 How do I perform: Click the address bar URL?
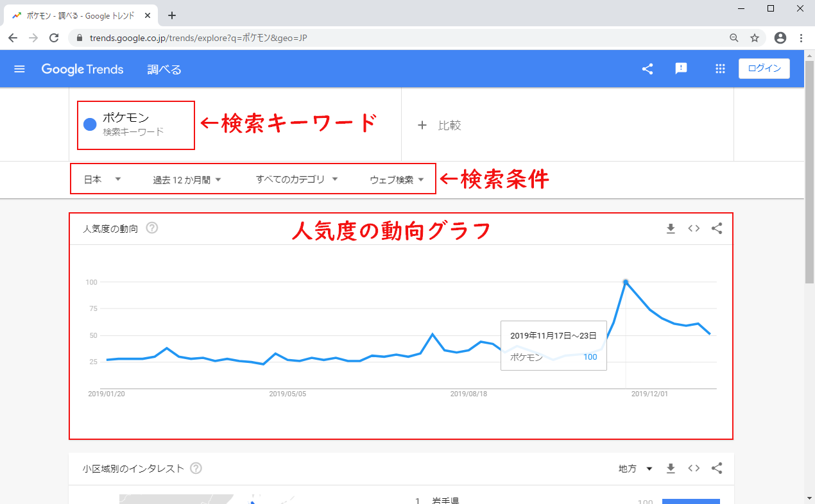click(198, 38)
